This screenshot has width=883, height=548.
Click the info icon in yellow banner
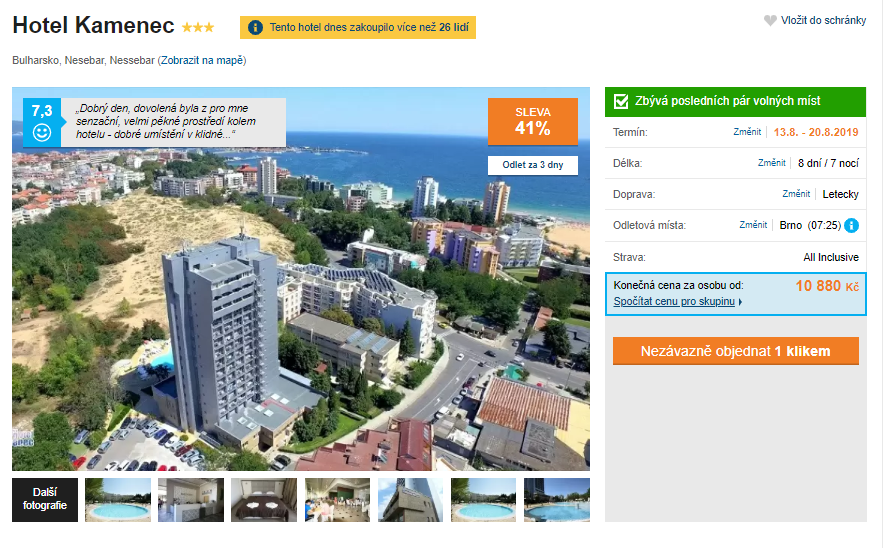256,27
